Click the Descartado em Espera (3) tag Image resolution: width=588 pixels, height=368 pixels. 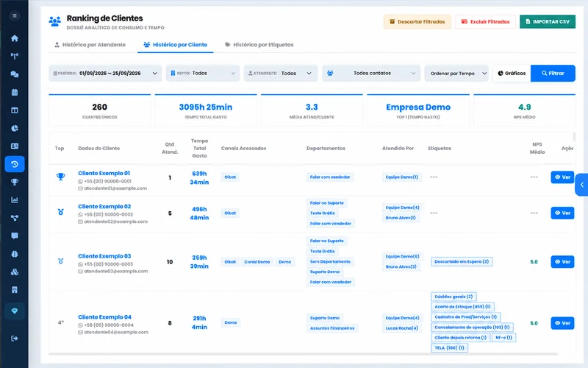(462, 262)
